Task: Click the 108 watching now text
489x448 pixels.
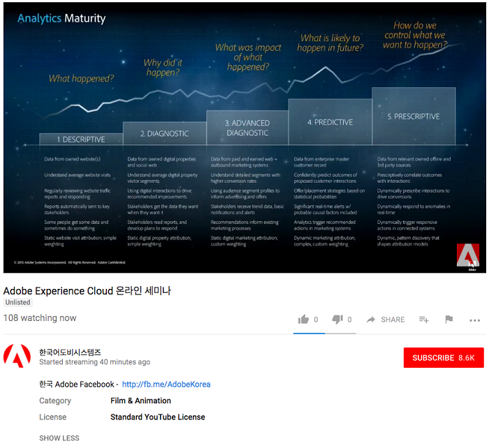Action: pyautogui.click(x=40, y=318)
